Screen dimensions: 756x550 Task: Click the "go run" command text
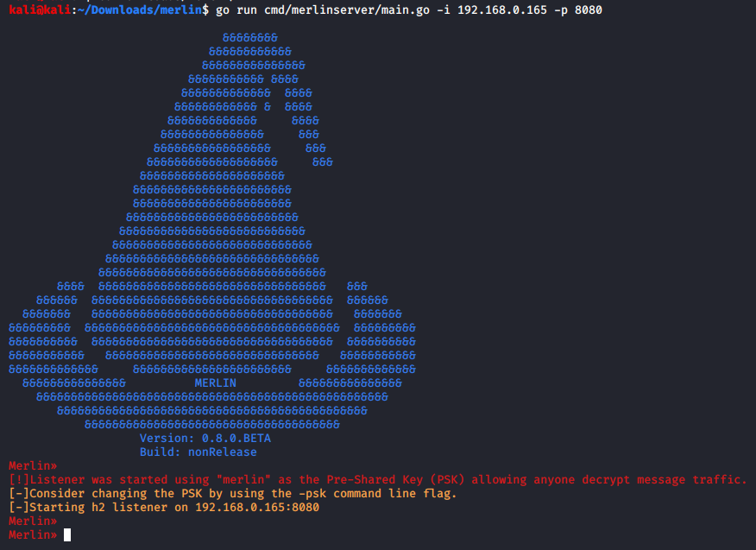[x=236, y=9]
